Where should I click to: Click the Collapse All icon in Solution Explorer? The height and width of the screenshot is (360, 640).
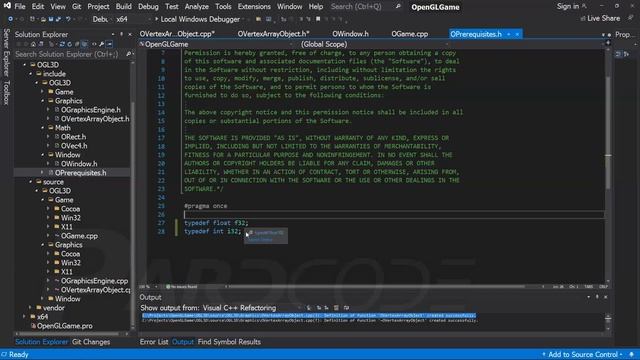(77, 44)
